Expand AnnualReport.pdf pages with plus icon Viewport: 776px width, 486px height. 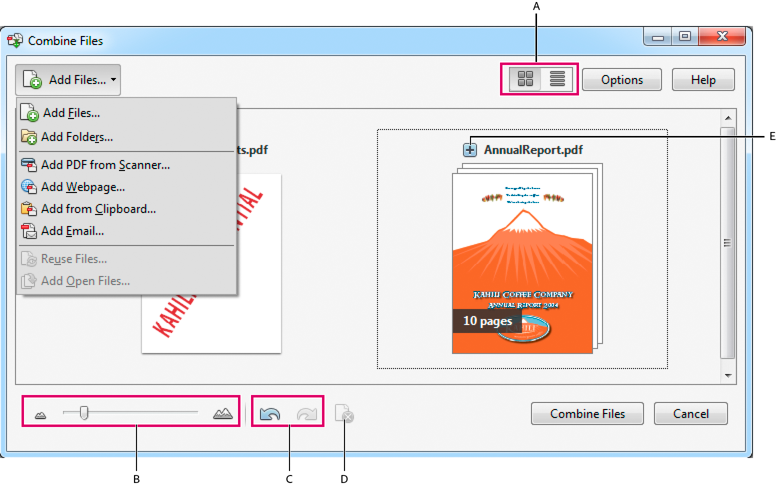[470, 149]
